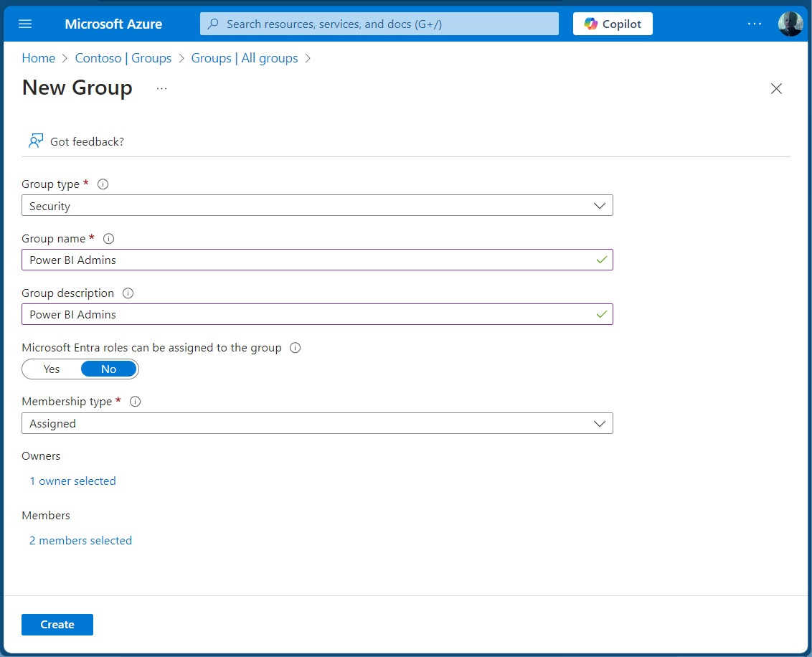Image resolution: width=812 pixels, height=657 pixels.
Task: Navigate to Contoso | Groups breadcrumb
Action: pos(123,58)
